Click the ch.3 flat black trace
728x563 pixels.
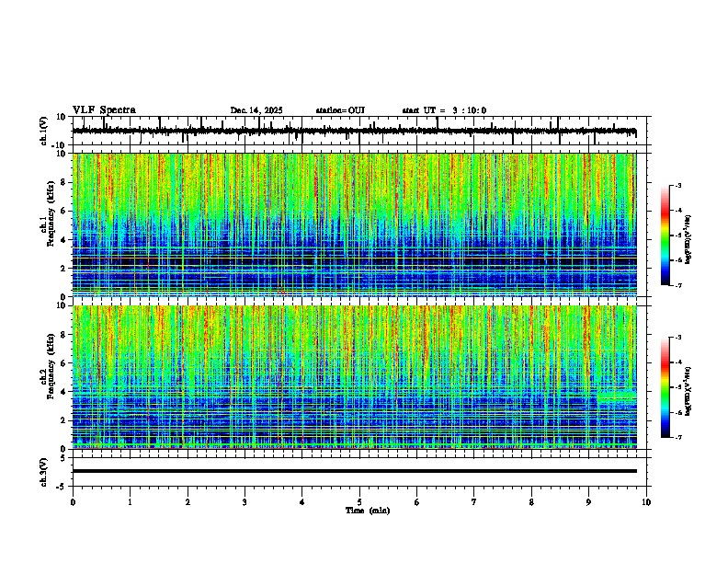coord(354,471)
